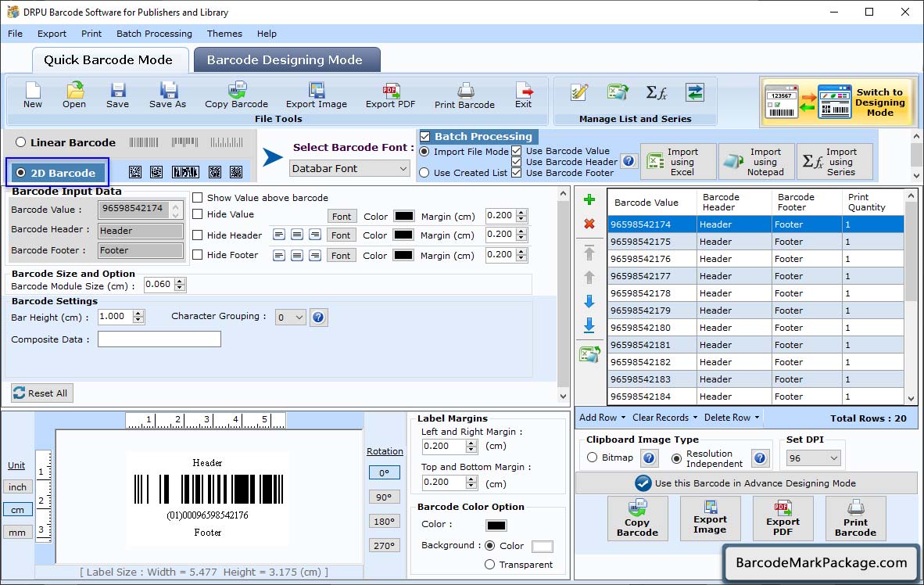Open the File menu
924x585 pixels.
[16, 34]
